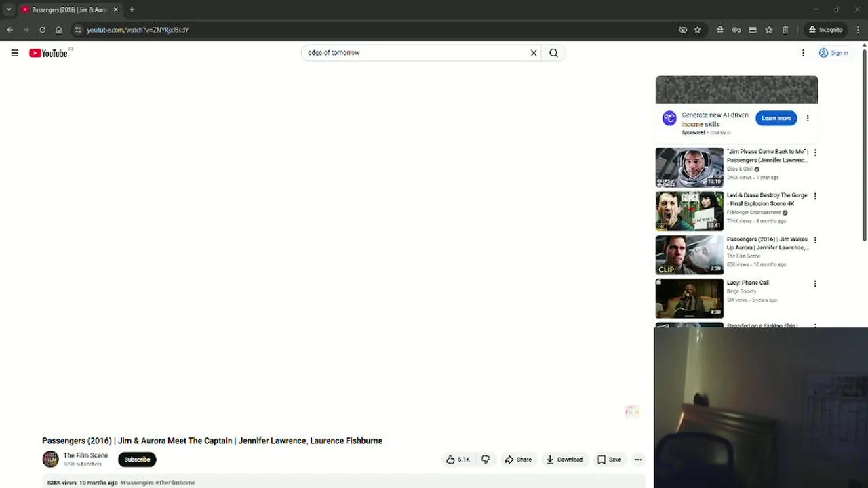The width and height of the screenshot is (868, 488).
Task: Open the YouTube hamburger guide menu
Action: [14, 53]
